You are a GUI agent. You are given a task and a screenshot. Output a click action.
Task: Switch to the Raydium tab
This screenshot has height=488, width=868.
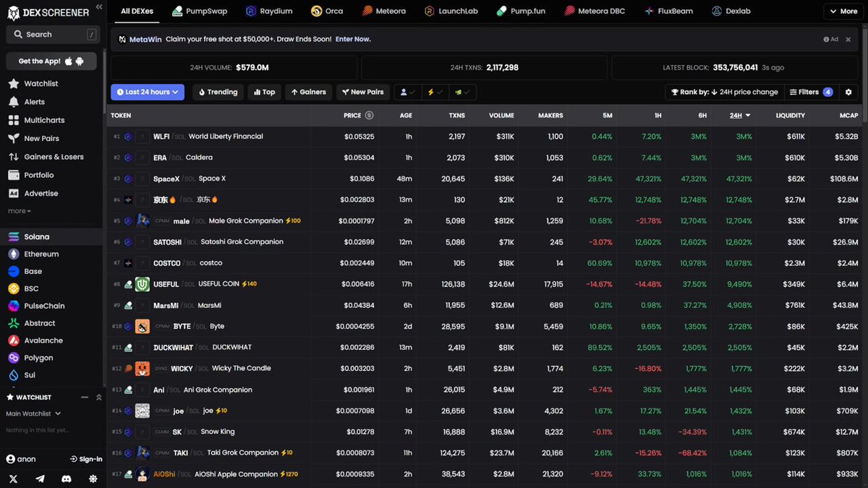point(269,12)
